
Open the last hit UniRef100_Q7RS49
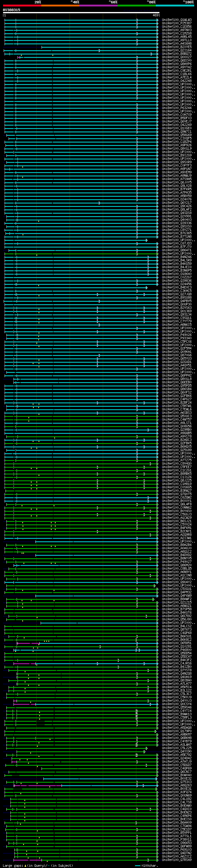176,860
